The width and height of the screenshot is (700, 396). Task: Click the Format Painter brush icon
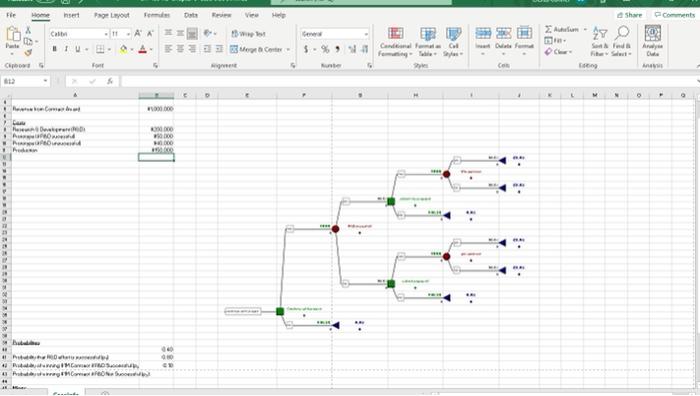tap(28, 53)
